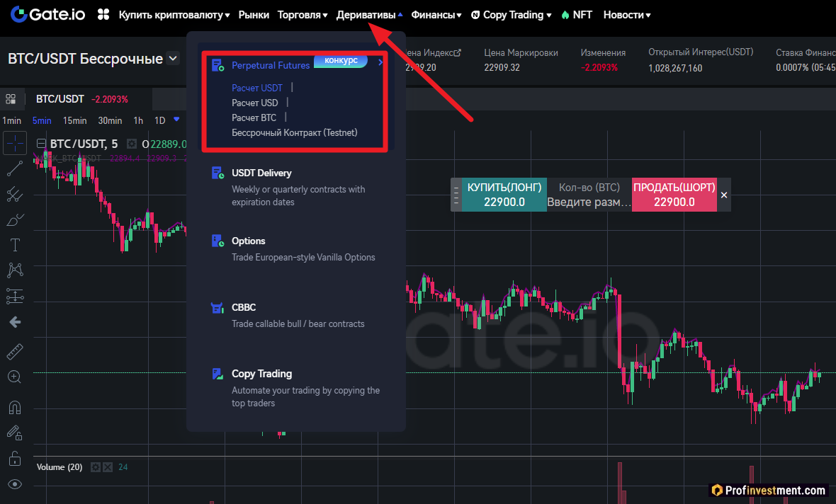Open the apps grid icon next to logo

pyautogui.click(x=103, y=15)
